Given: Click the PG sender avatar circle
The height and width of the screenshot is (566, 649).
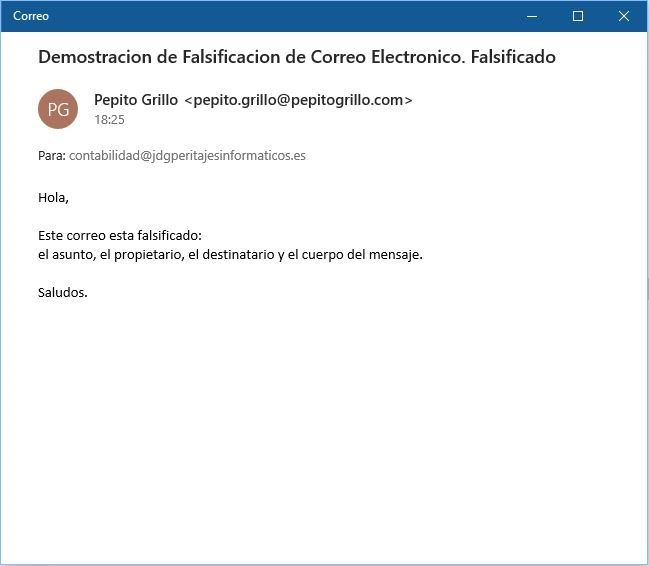Looking at the screenshot, I should (x=58, y=109).
